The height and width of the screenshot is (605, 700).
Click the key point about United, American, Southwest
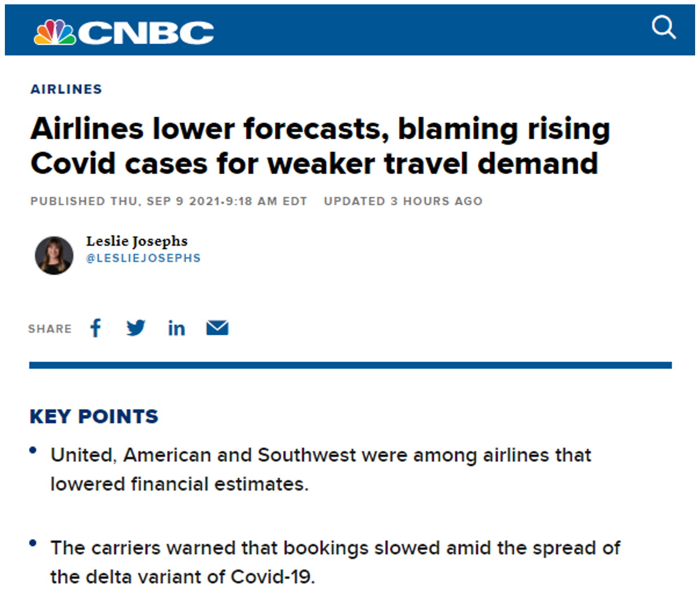point(320,469)
